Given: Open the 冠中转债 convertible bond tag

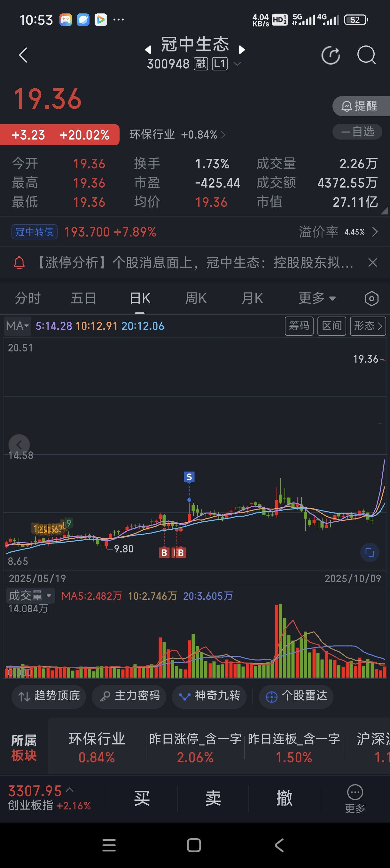Looking at the screenshot, I should point(34,232).
